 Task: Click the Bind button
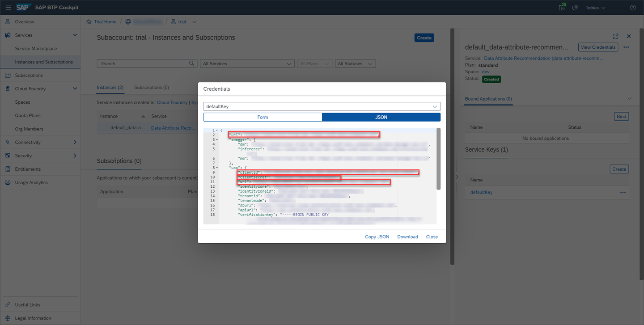[x=621, y=117]
